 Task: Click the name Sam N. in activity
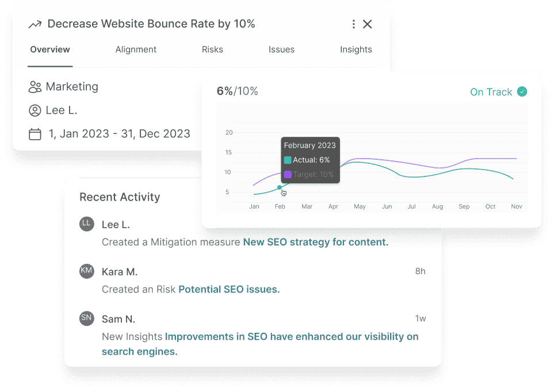119,319
